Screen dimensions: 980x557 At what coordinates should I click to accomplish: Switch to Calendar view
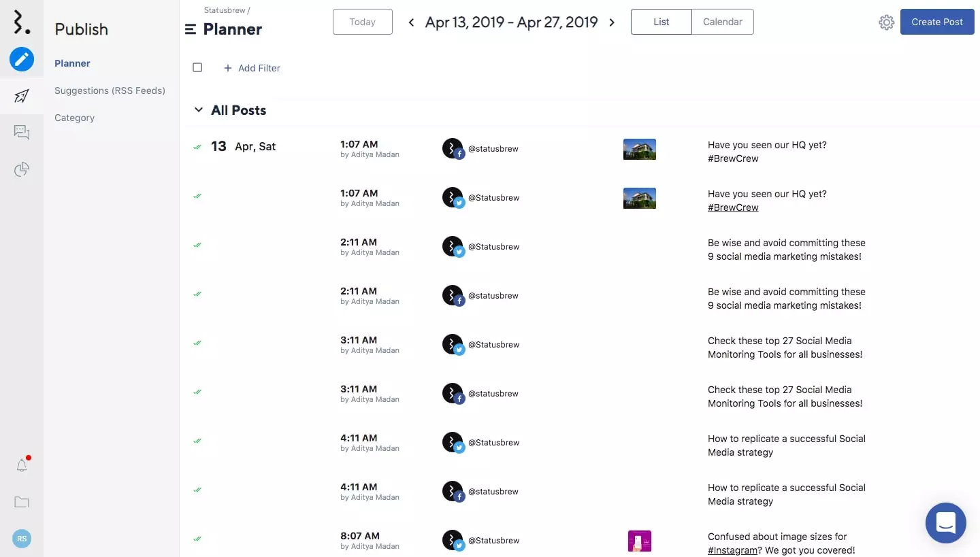[x=722, y=22]
